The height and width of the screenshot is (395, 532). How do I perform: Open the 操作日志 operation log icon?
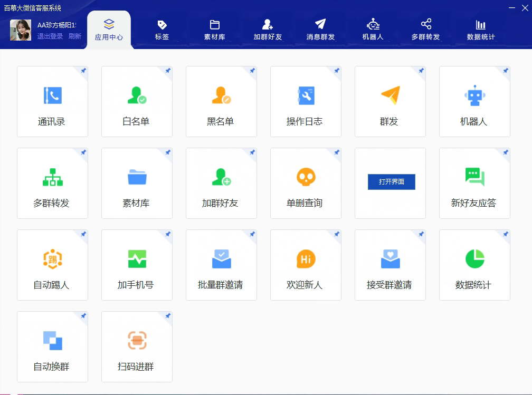[306, 95]
